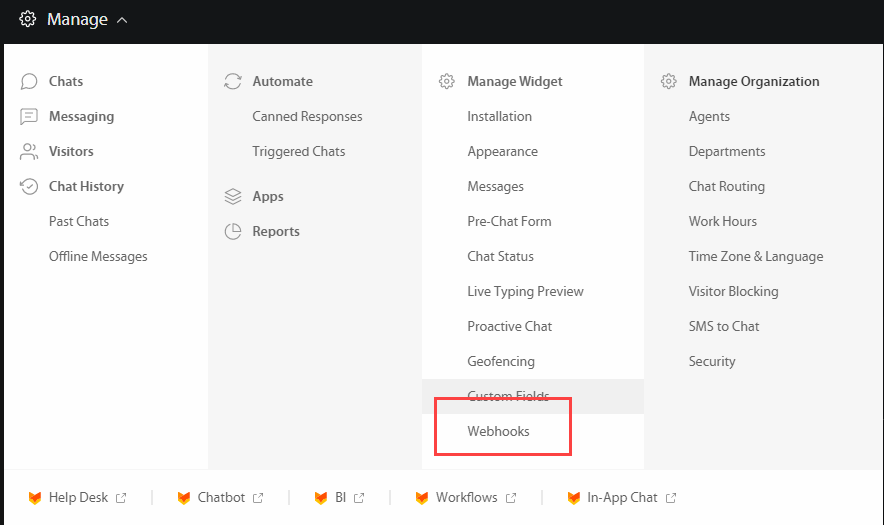This screenshot has width=884, height=525.
Task: Select Custom Fields in Manage Widget
Action: [508, 397]
